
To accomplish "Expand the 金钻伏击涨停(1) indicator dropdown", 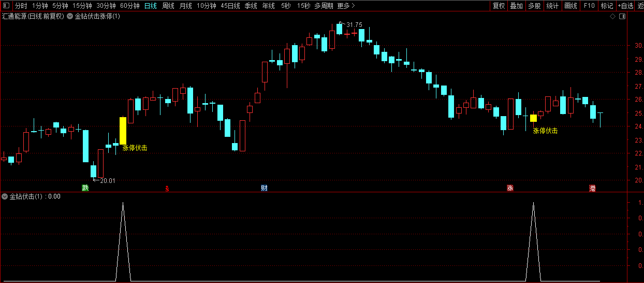I will [70, 17].
